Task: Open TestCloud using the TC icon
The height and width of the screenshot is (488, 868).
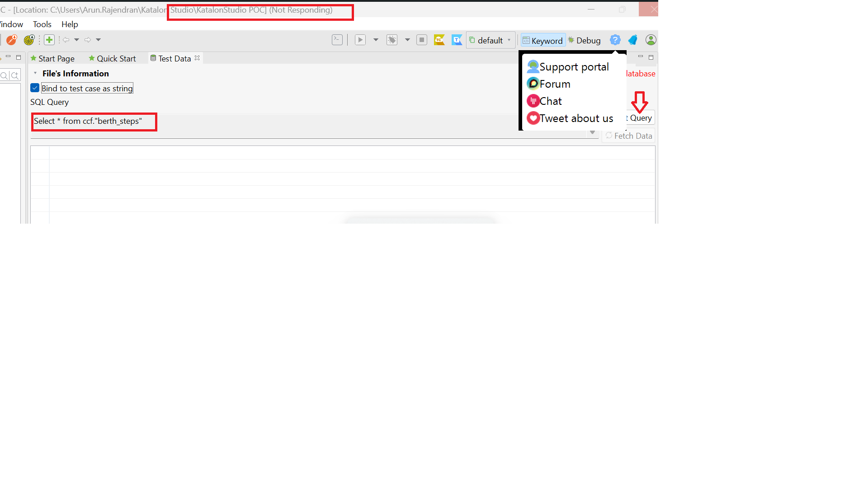Action: click(439, 40)
